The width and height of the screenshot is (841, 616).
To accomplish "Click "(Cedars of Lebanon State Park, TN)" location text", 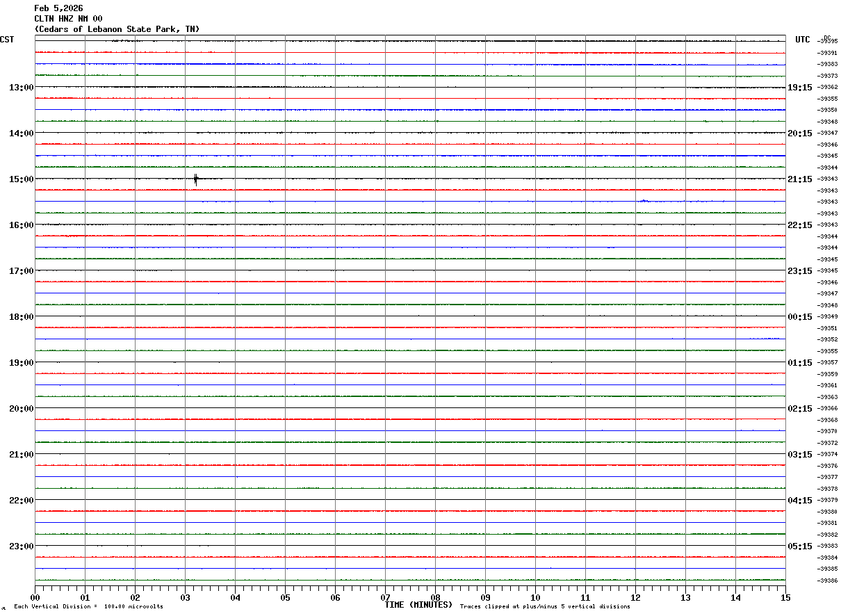I will coord(117,29).
